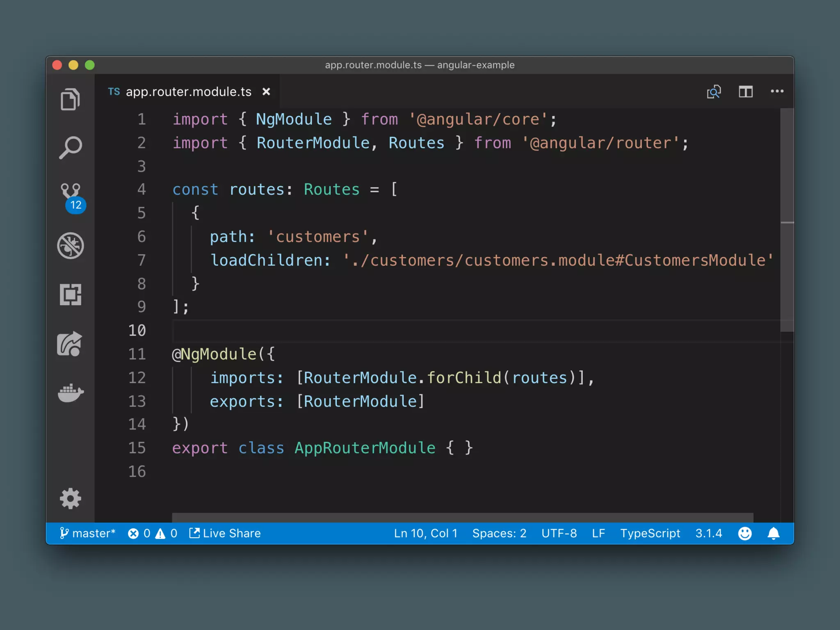Change the UTF-8 encoding setting
Viewport: 840px width, 630px height.
coord(559,533)
